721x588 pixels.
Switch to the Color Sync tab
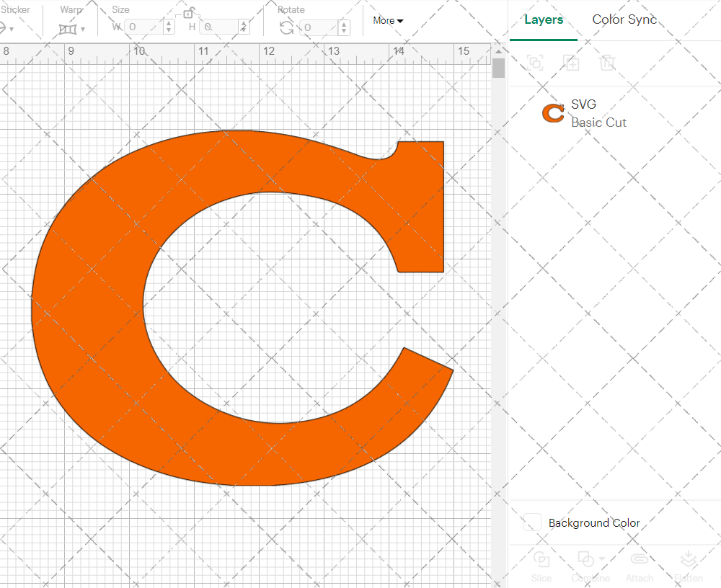624,19
